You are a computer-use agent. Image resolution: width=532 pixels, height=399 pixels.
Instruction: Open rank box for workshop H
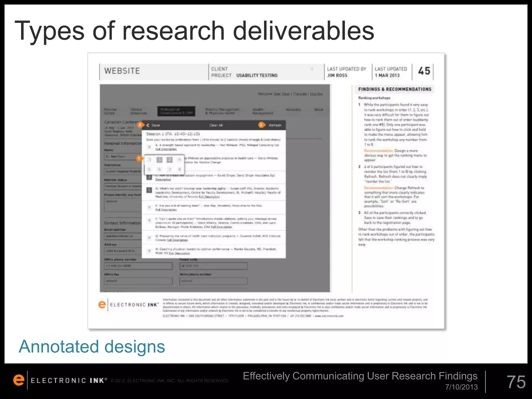point(149,251)
